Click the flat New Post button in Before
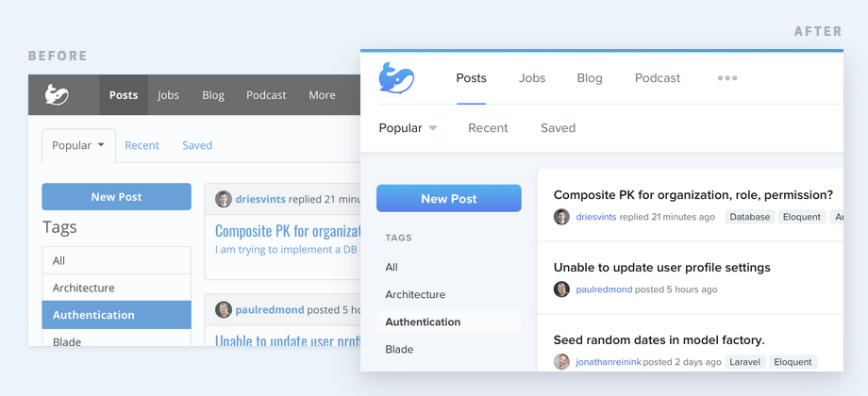 tap(116, 197)
